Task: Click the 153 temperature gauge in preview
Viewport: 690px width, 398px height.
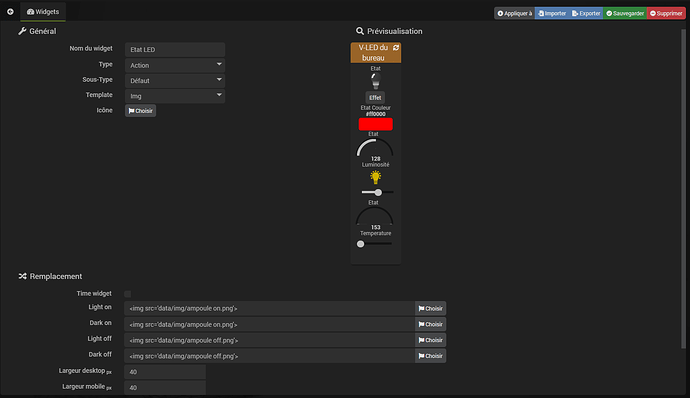Action: pos(374,218)
